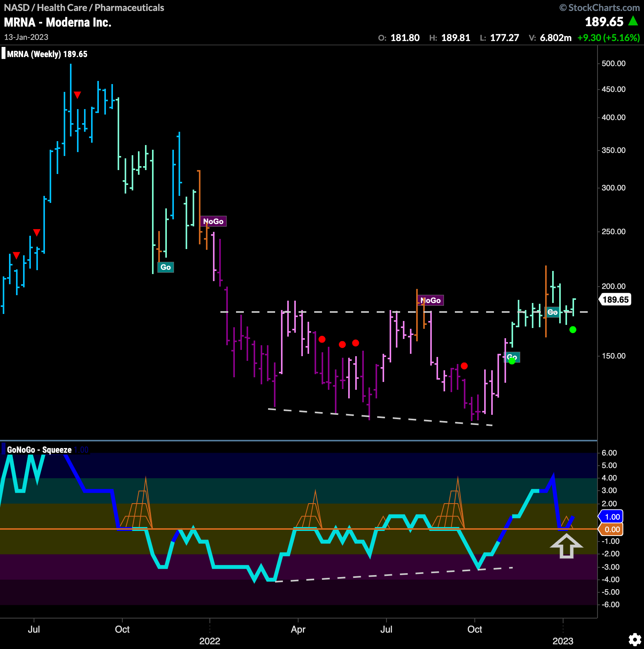Click the 200.00 price axis label
The width and height of the screenshot is (644, 649).
[614, 286]
